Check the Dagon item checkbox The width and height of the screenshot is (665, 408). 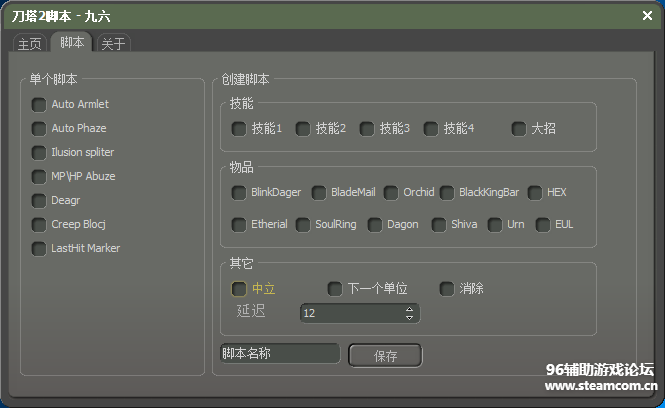click(x=375, y=224)
